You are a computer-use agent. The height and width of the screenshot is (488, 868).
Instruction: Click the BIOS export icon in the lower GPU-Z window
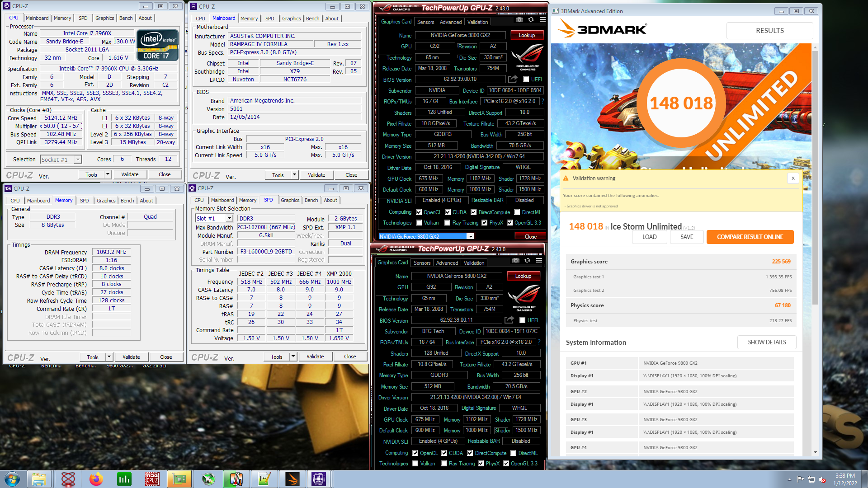(509, 320)
